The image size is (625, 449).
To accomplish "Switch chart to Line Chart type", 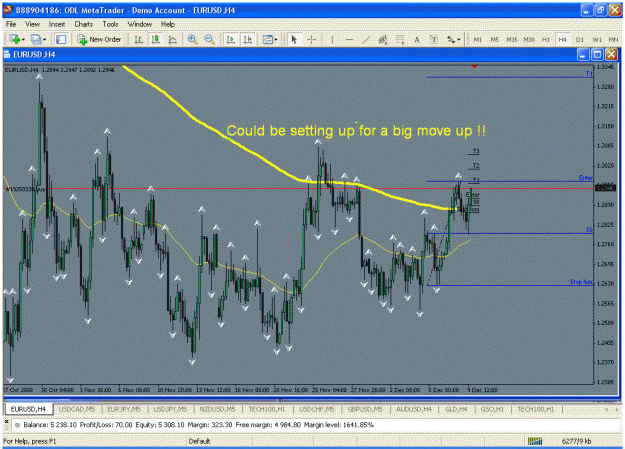I will pyautogui.click(x=173, y=39).
